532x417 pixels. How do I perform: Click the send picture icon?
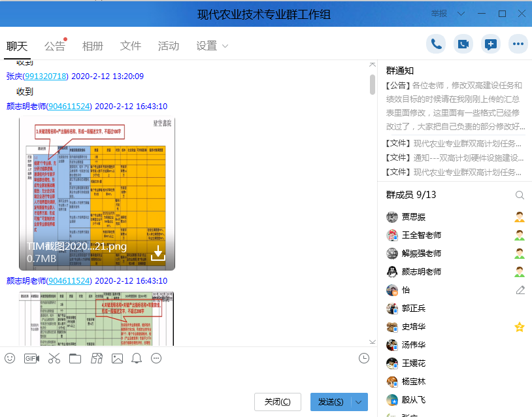117,358
